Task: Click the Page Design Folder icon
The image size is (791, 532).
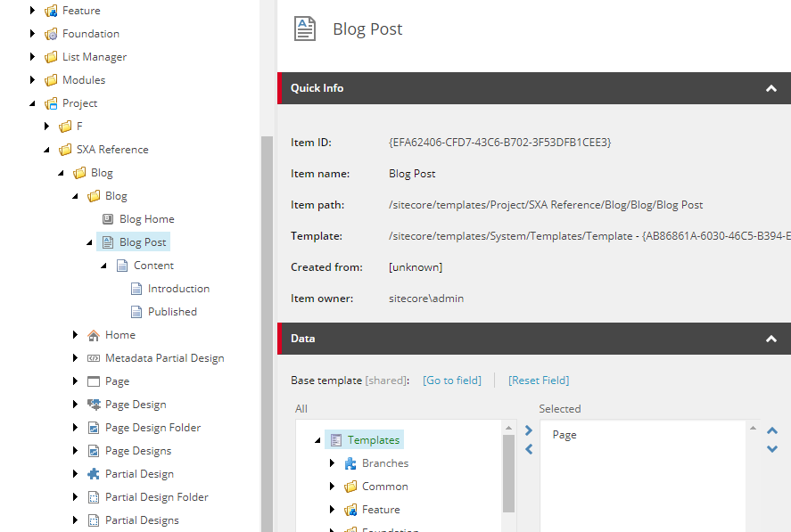Action: [94, 428]
